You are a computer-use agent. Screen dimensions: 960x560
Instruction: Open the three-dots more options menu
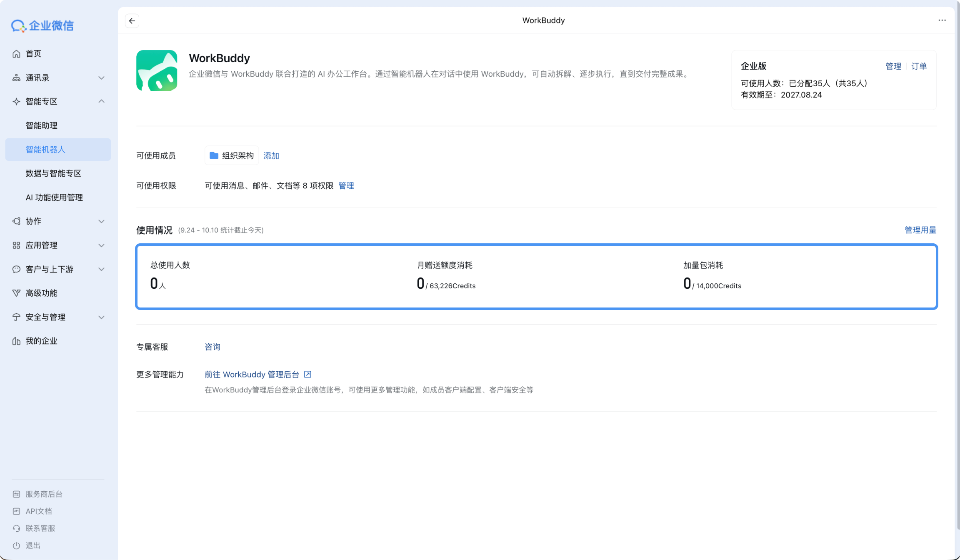[x=942, y=20]
